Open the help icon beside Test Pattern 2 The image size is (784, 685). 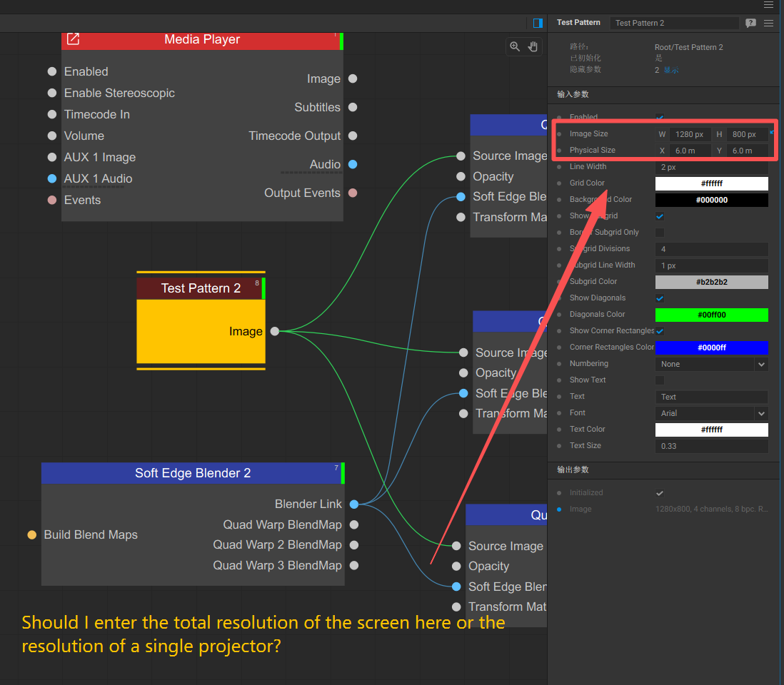(750, 23)
